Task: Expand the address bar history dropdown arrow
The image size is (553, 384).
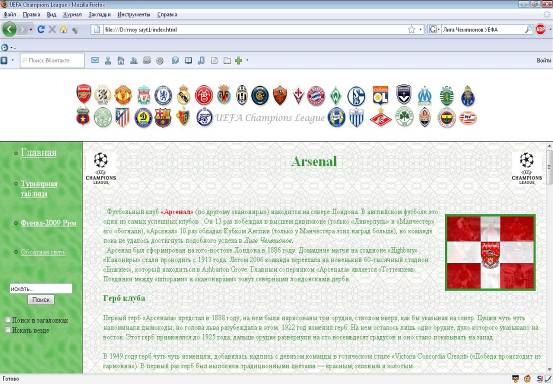Action: 420,30
